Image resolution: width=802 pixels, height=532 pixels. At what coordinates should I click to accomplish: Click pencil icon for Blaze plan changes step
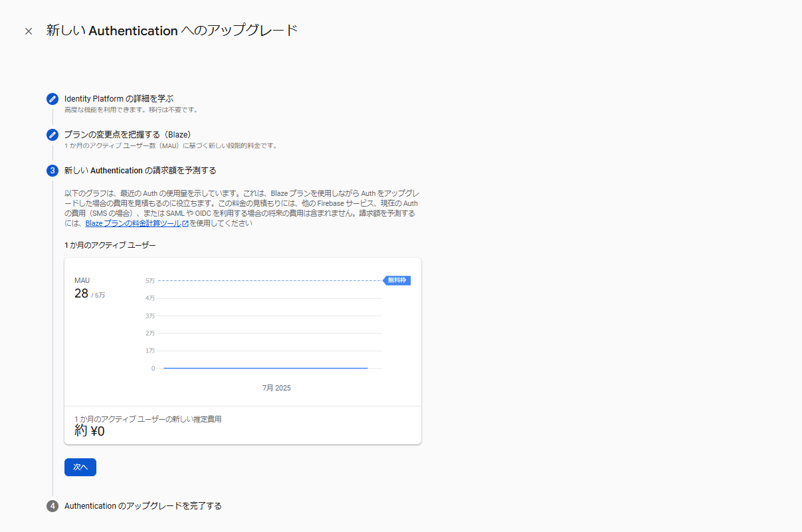(x=52, y=135)
